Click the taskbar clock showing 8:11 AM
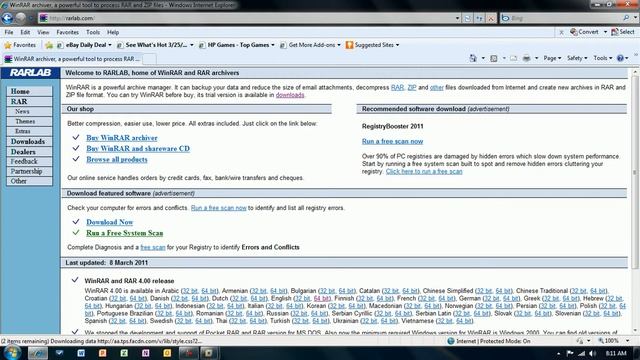This screenshot has height=360, width=640. coord(616,353)
